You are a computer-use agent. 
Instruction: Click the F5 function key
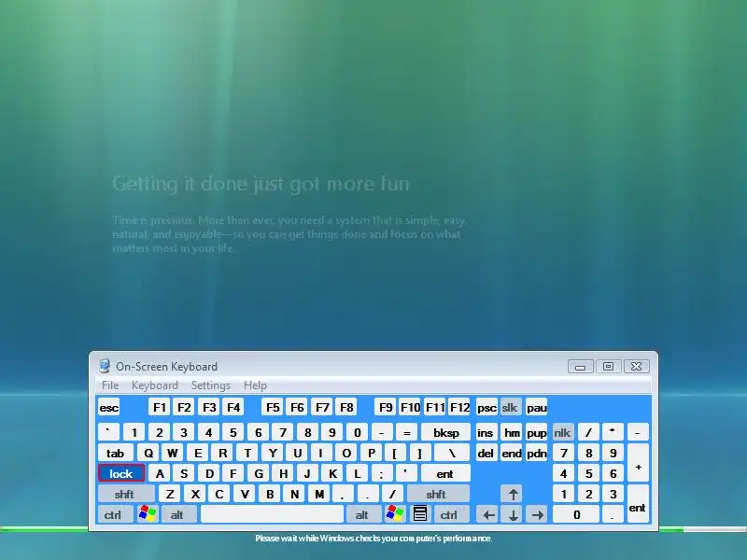tap(273, 408)
